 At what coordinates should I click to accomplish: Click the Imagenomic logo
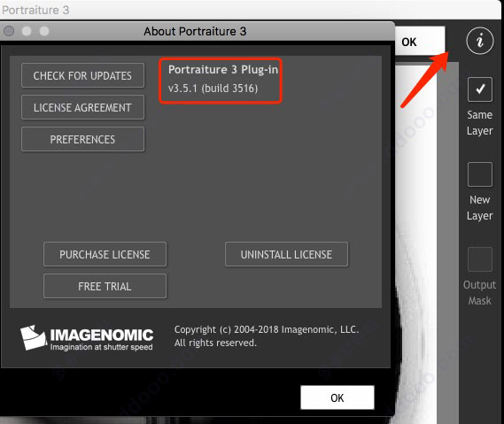(x=87, y=337)
